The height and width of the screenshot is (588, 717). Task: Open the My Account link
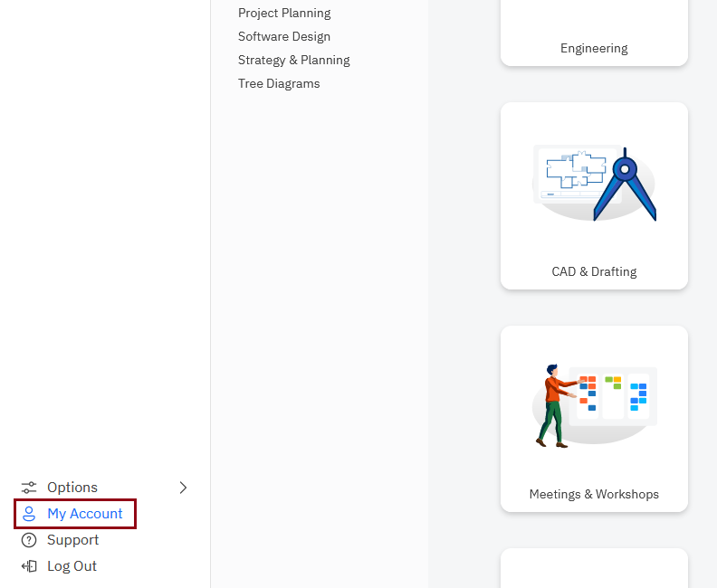[x=85, y=514]
